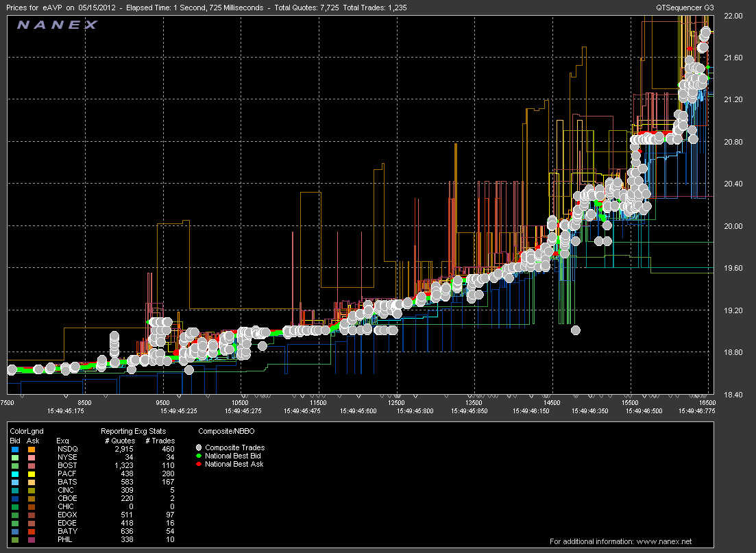Image resolution: width=756 pixels, height=553 pixels.
Task: Select the PACF exchange label
Action: [x=66, y=474]
